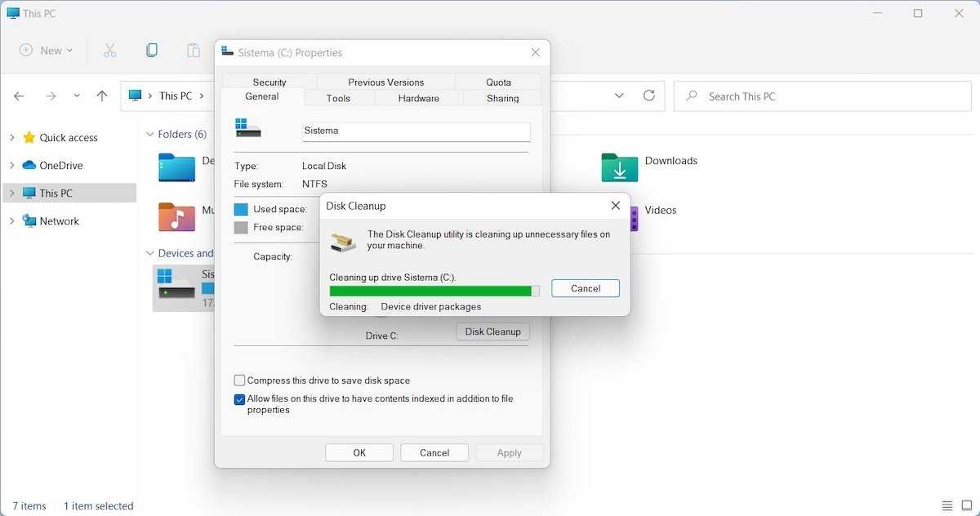Click the Cut scissors icon in toolbar
Screen dimensions: 980x516
[x=110, y=51]
